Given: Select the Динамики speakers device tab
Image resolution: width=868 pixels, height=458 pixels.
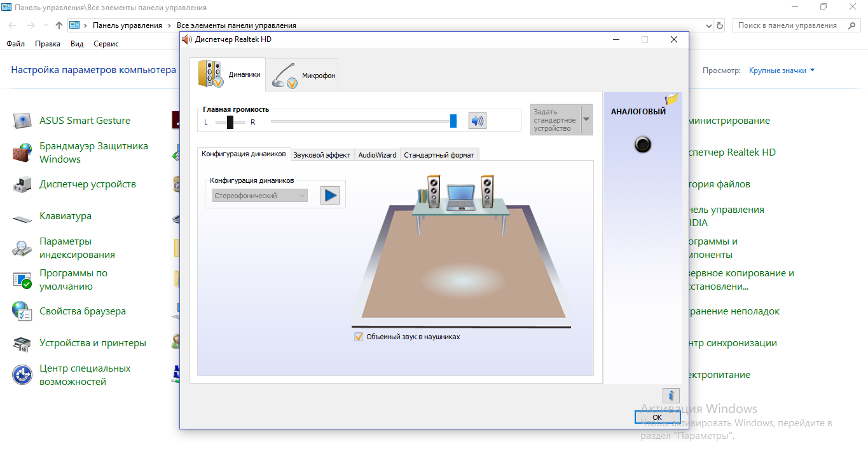Looking at the screenshot, I should point(227,74).
